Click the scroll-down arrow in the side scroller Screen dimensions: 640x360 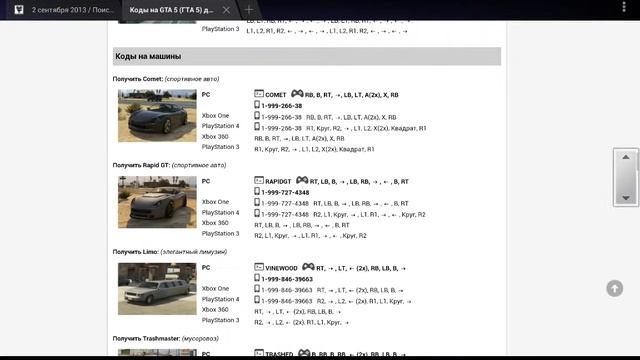click(626, 198)
